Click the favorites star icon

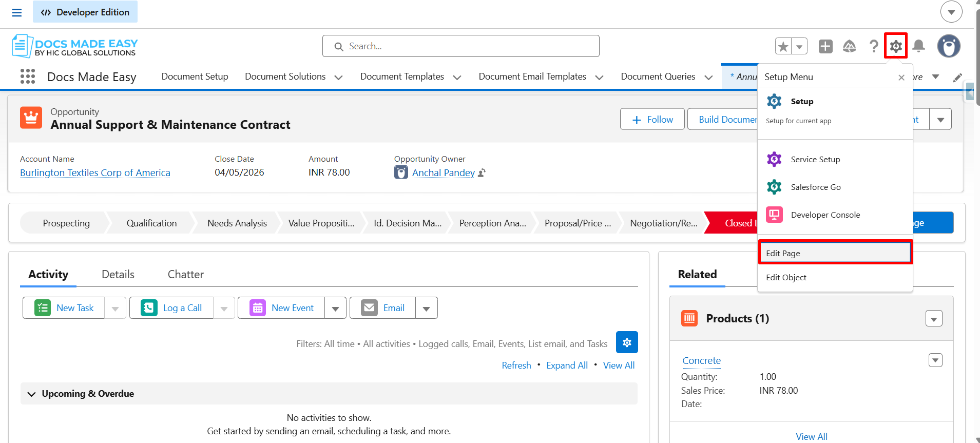point(783,46)
